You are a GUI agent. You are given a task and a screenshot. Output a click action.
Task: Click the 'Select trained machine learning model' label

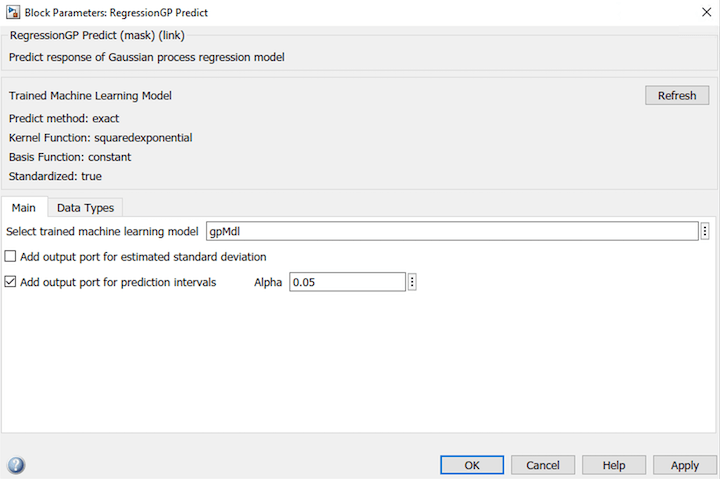pyautogui.click(x=102, y=231)
